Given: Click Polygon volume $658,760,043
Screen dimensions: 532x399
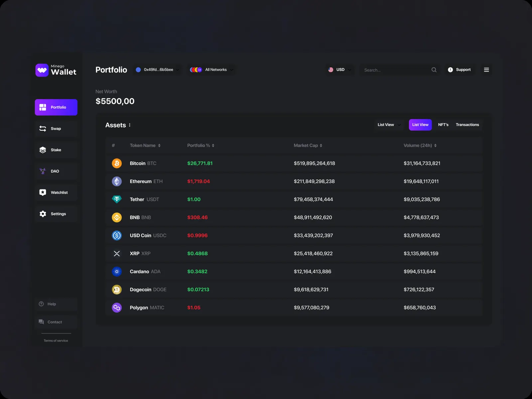Looking at the screenshot, I should 420,308.
